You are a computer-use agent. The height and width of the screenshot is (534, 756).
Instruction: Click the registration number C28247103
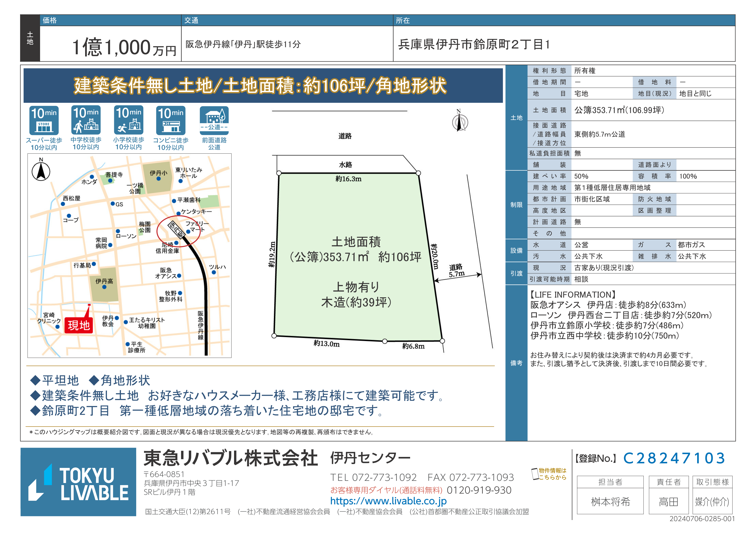[x=674, y=458]
